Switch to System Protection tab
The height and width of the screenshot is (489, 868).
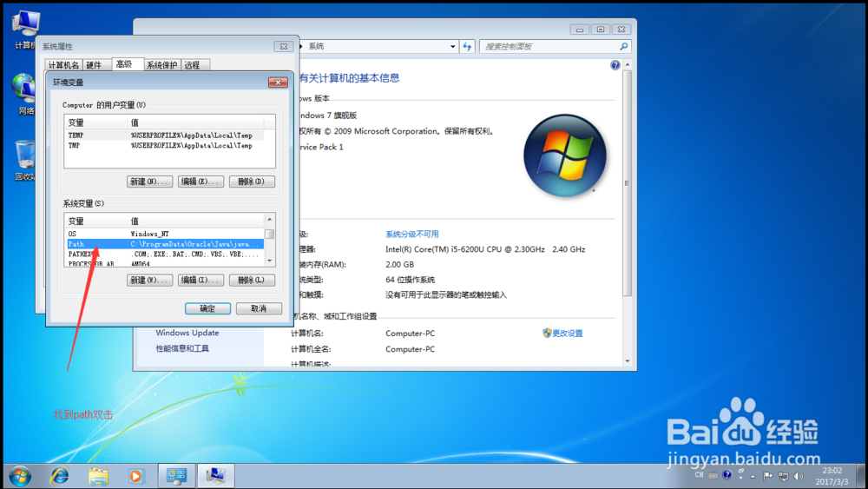tap(161, 65)
